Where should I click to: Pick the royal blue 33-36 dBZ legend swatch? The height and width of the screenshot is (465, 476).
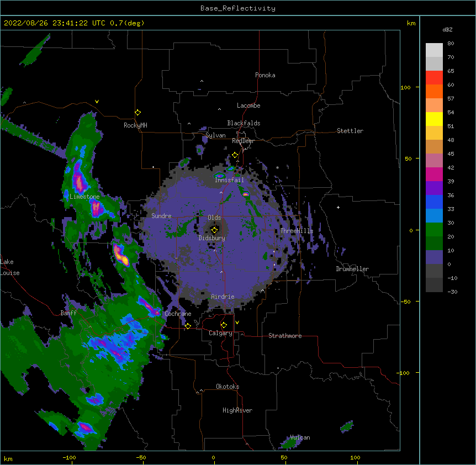click(x=434, y=202)
